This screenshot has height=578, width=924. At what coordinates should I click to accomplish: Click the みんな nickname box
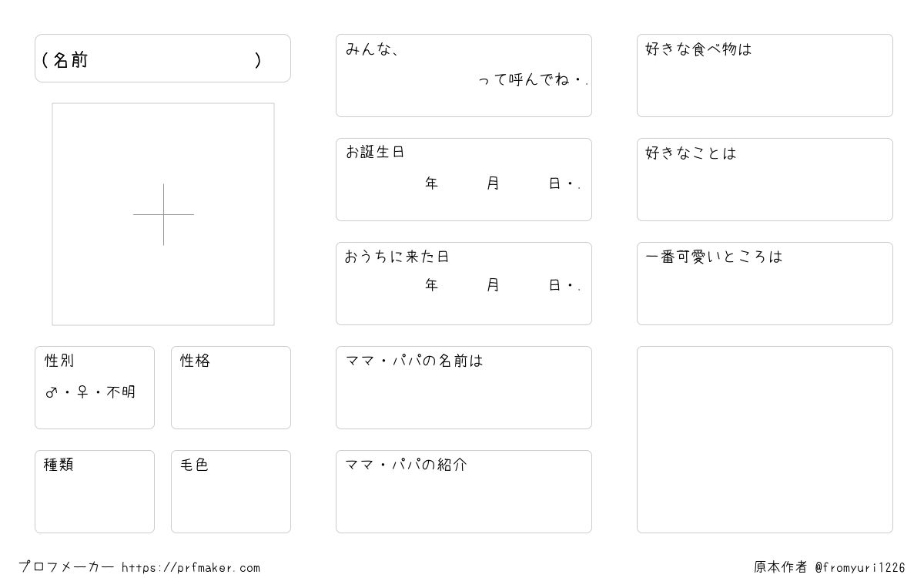pos(464,76)
